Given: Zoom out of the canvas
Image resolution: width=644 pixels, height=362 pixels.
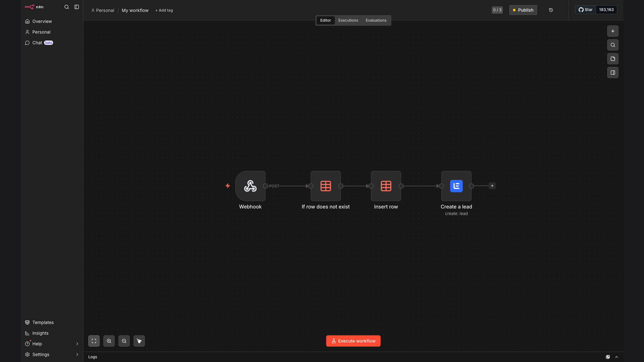Looking at the screenshot, I should tap(124, 341).
